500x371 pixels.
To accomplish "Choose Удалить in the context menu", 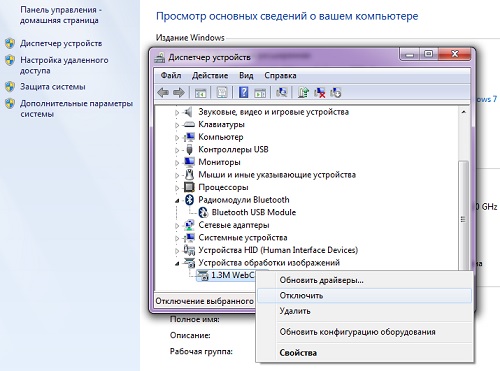I will [x=364, y=311].
